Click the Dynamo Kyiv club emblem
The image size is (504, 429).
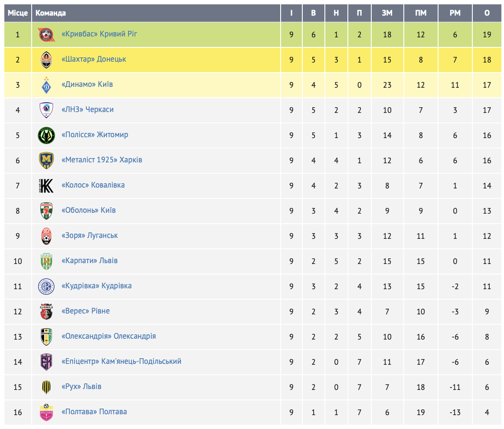(x=46, y=85)
